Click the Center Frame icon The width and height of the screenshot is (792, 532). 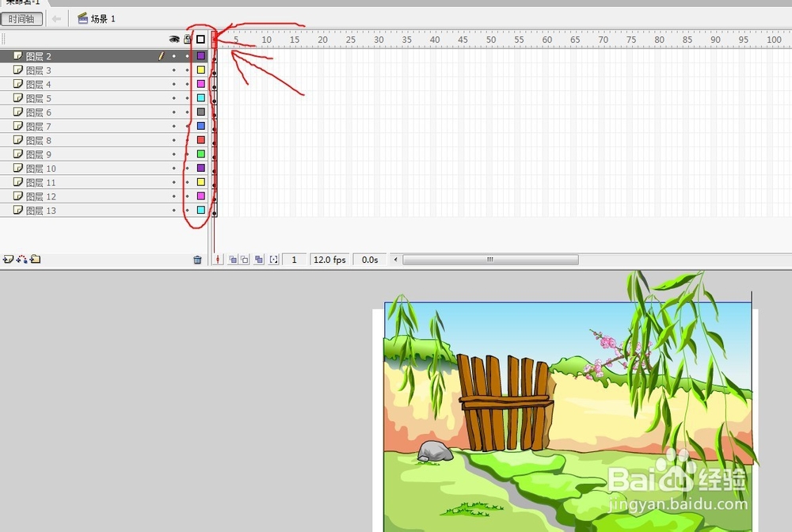pyautogui.click(x=218, y=260)
